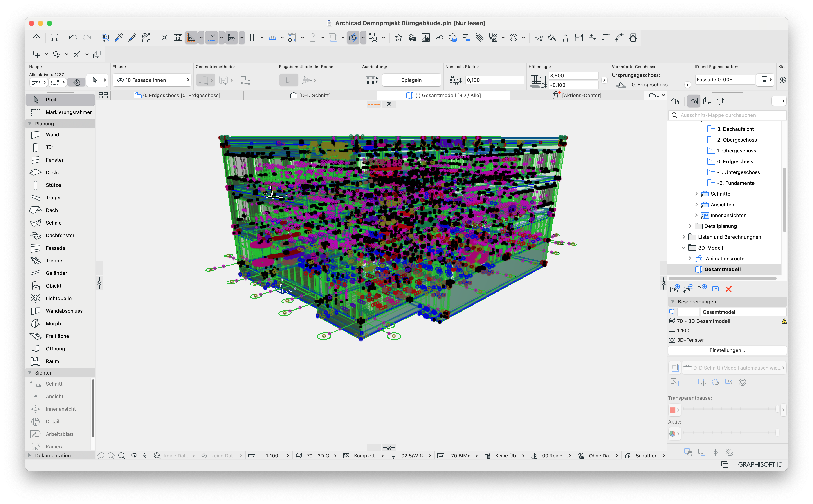Select the Fenster tool
The width and height of the screenshot is (813, 504).
(x=60, y=160)
